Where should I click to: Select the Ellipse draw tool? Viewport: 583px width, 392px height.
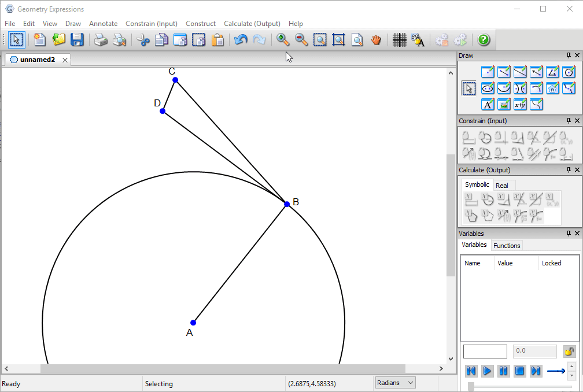[488, 88]
